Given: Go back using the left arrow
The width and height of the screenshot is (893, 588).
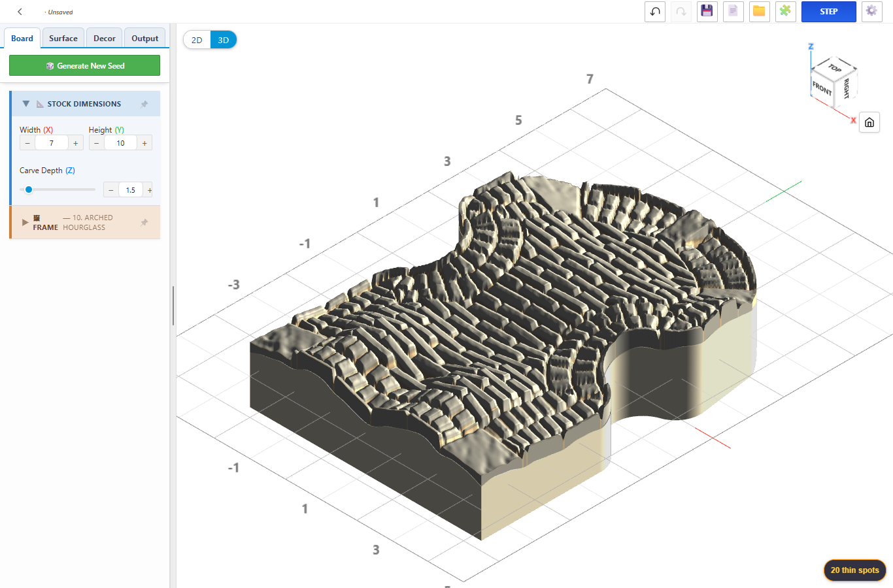Looking at the screenshot, I should [x=20, y=12].
